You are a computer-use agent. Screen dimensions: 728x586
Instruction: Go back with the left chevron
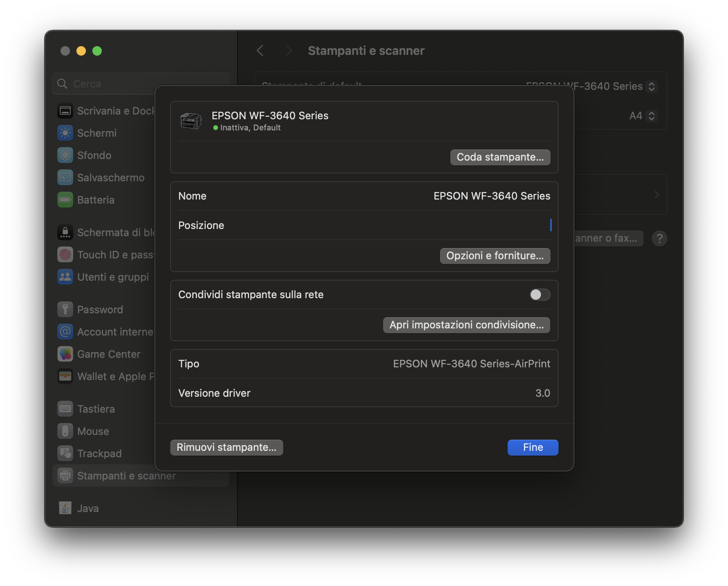click(260, 51)
